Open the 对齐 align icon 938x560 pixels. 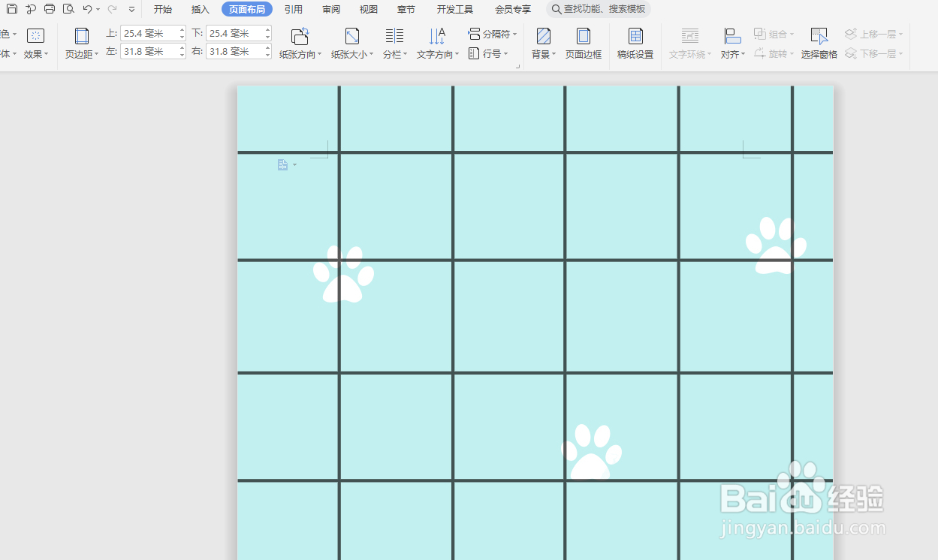[x=732, y=36]
